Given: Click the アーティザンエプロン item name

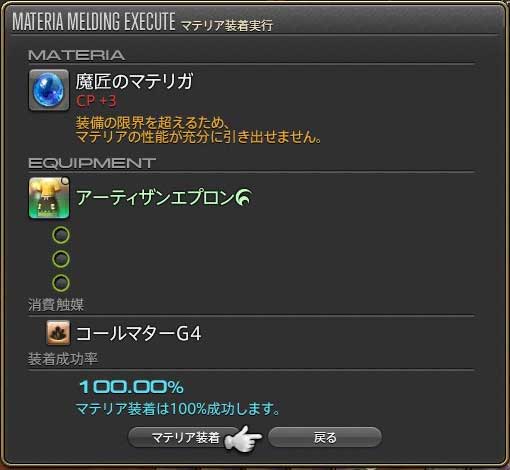Looking at the screenshot, I should pos(155,197).
